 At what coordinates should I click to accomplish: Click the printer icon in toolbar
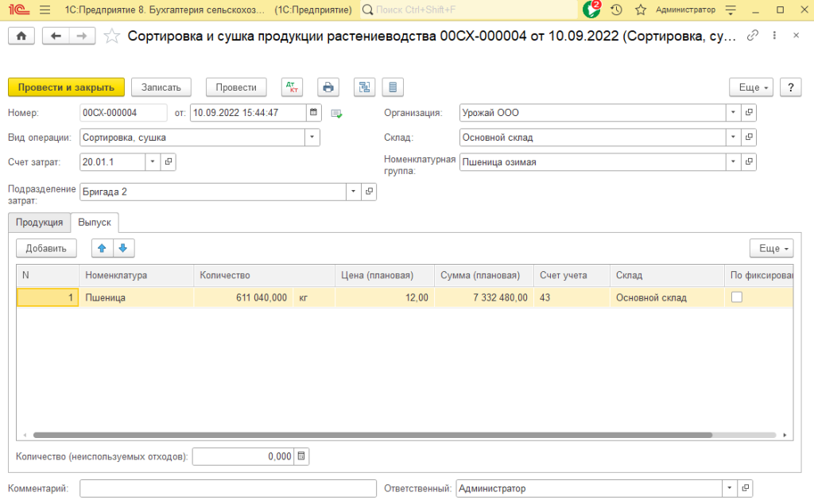tap(328, 87)
